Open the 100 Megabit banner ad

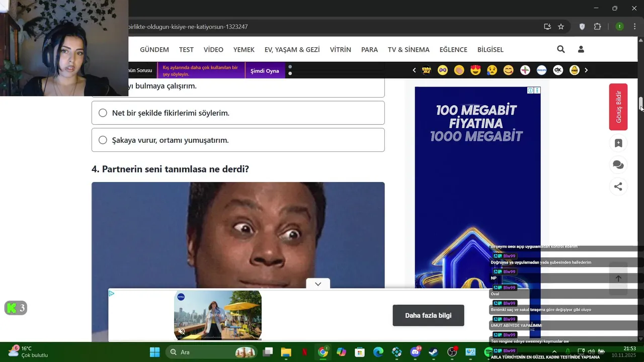pos(477,188)
